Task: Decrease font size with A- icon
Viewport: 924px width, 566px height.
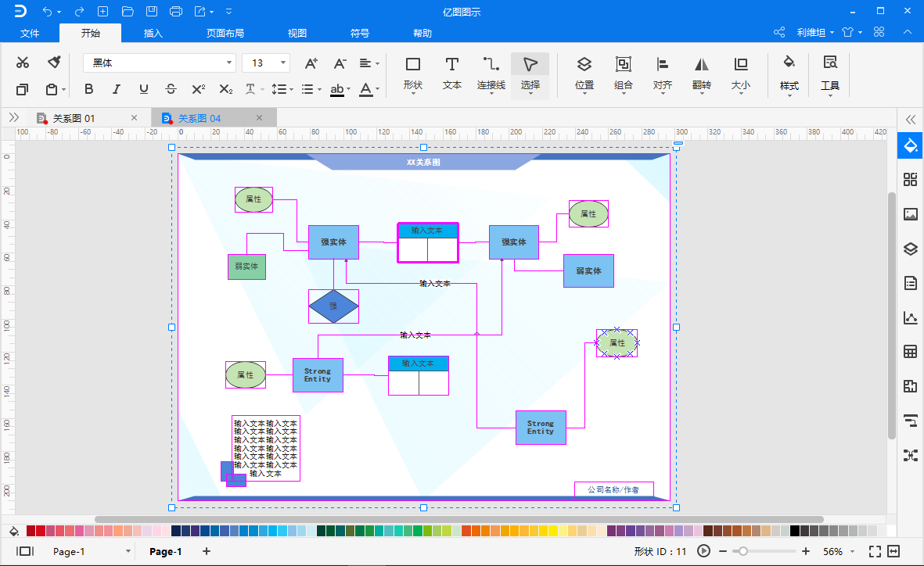Action: pos(340,63)
